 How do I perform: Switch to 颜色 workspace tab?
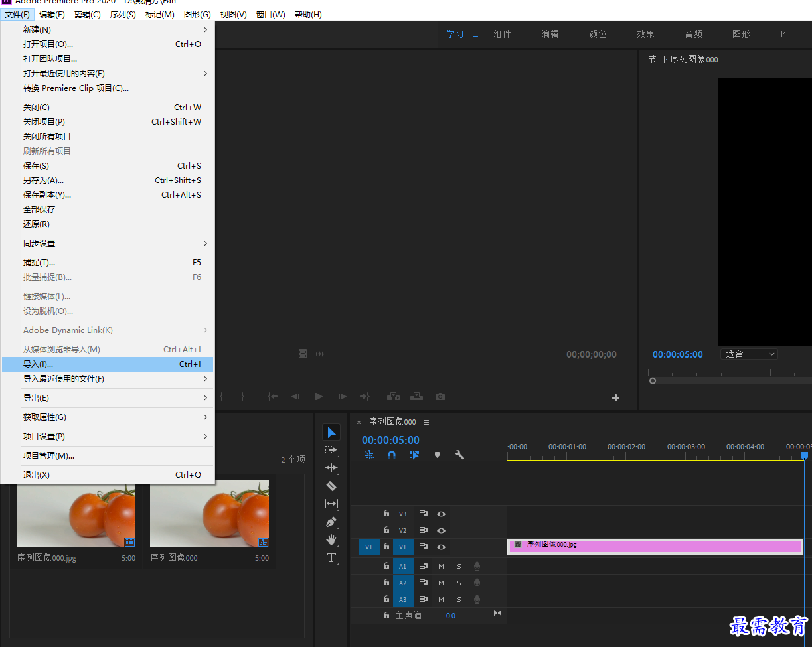(598, 34)
